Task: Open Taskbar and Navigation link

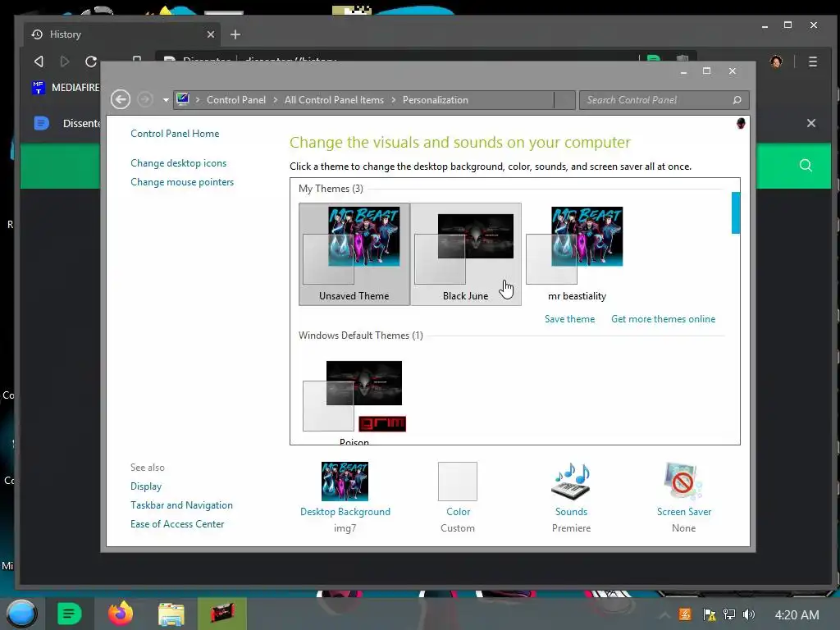Action: click(181, 505)
